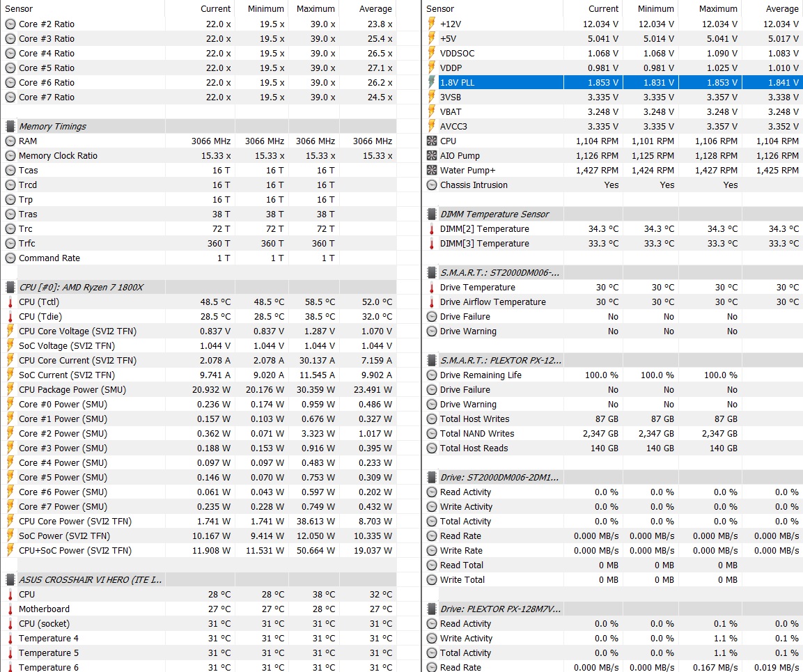The height and width of the screenshot is (672, 803).
Task: Select the VDDSOC voltage row
Action: [x=613, y=53]
